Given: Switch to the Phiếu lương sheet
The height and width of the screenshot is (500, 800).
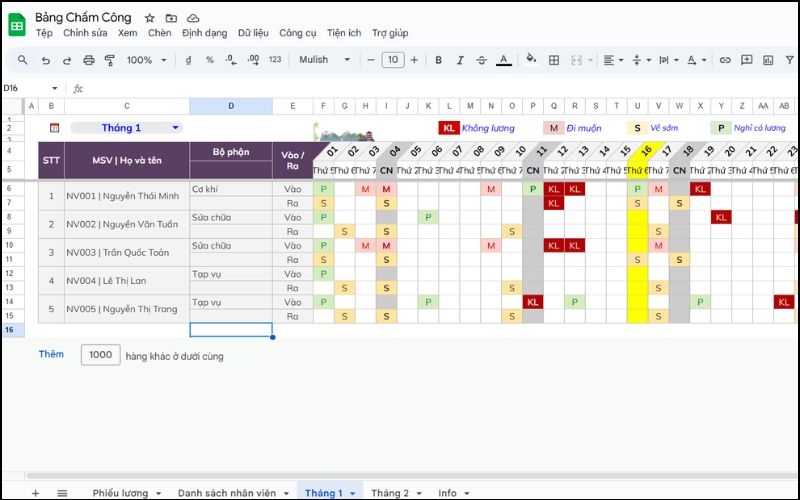Looking at the screenshot, I should [x=120, y=493].
